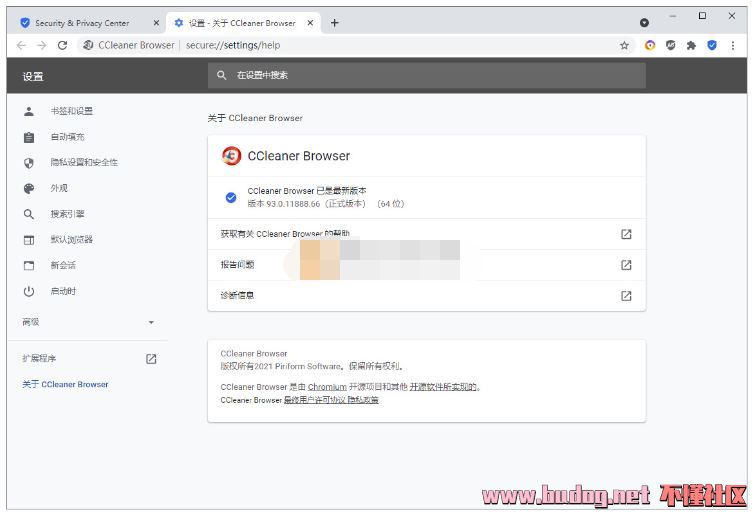This screenshot has width=756, height=516.
Task: Open the Chromium link
Action: (327, 387)
